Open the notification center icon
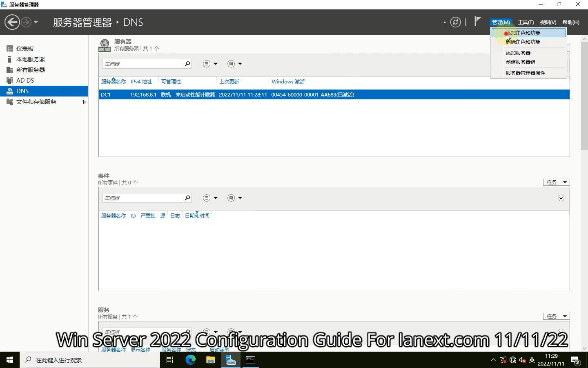The image size is (588, 368). click(576, 361)
